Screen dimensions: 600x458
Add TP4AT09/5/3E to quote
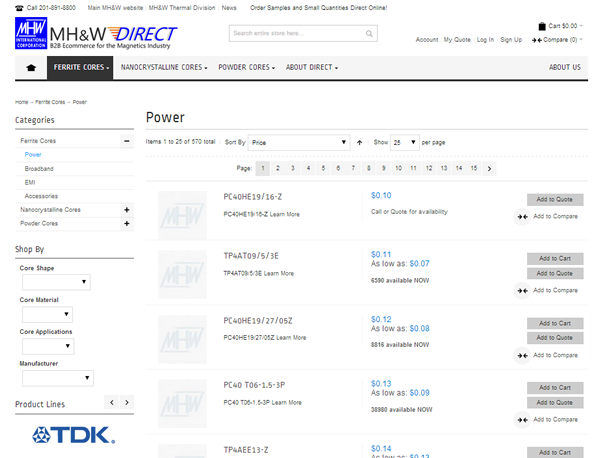(x=555, y=274)
